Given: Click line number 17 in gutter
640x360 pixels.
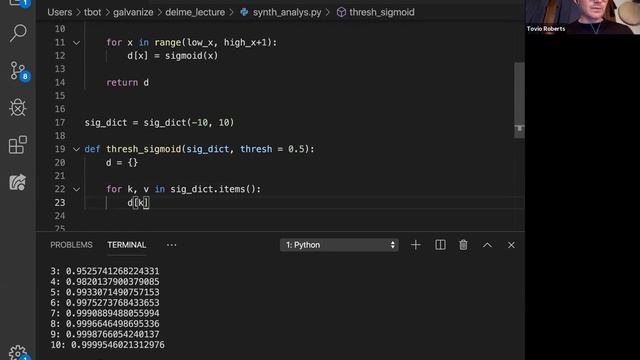Looking at the screenshot, I should pyautogui.click(x=60, y=122).
